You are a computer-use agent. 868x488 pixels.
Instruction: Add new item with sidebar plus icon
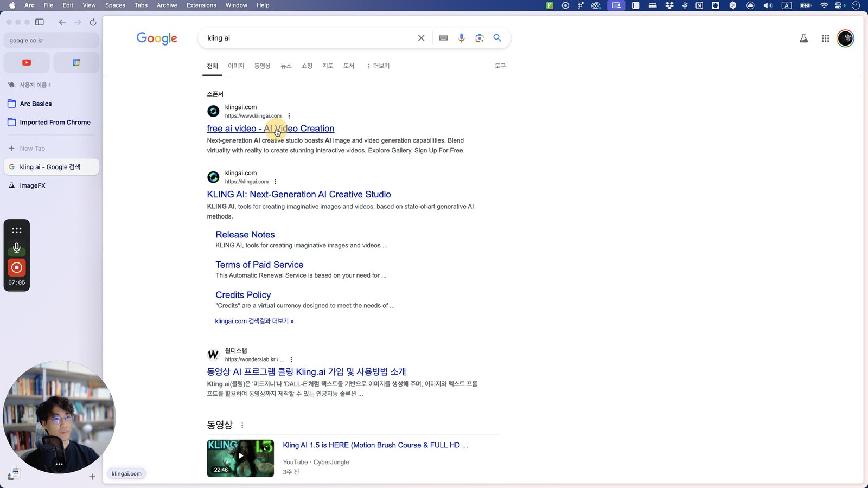(92, 477)
